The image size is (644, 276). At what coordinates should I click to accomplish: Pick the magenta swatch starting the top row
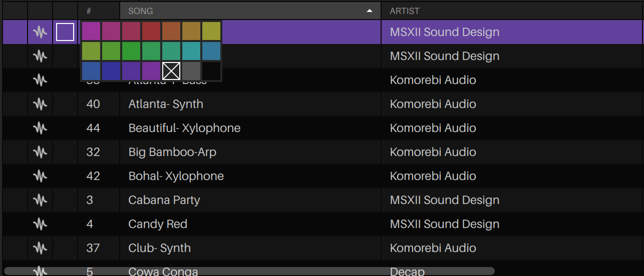click(91, 31)
